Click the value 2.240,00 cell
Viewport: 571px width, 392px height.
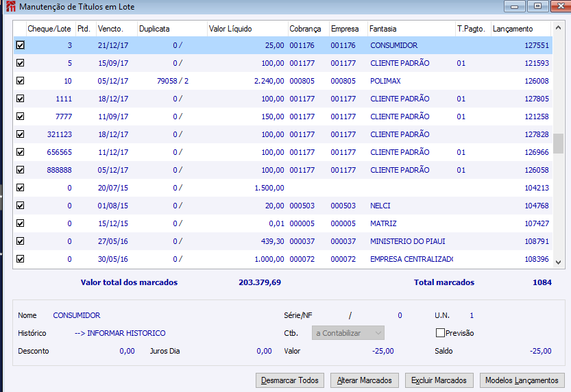coord(269,81)
